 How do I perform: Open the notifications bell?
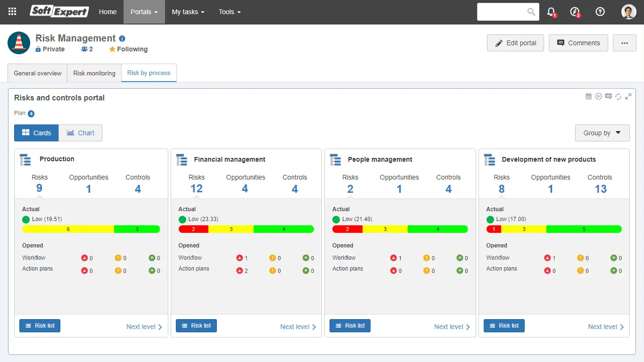[551, 12]
